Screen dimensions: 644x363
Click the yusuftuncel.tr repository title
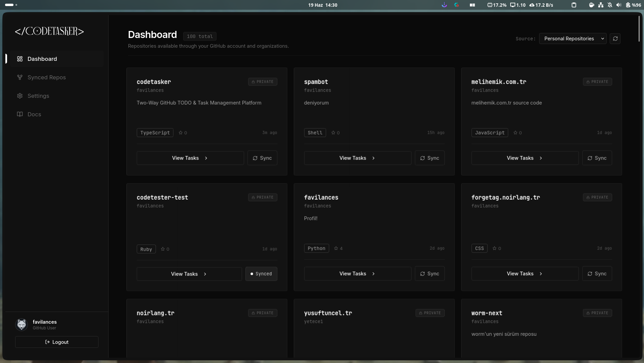click(328, 313)
